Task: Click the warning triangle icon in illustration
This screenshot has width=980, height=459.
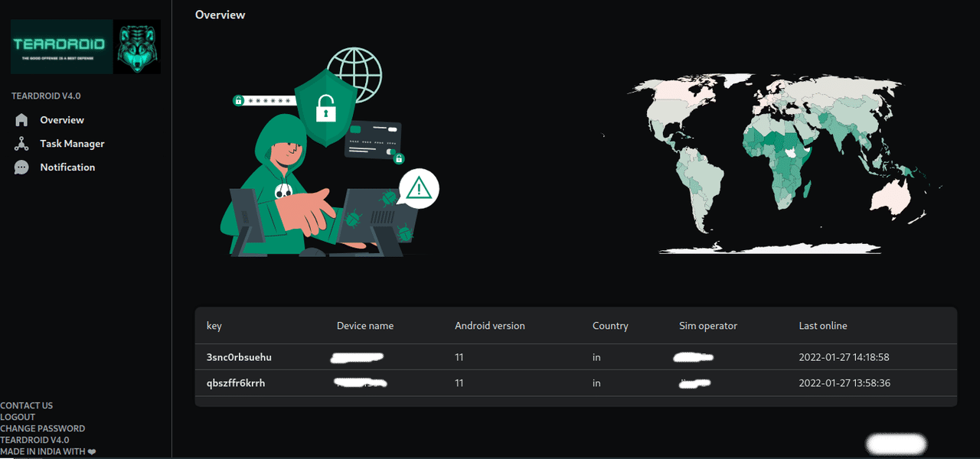Action: point(419,188)
